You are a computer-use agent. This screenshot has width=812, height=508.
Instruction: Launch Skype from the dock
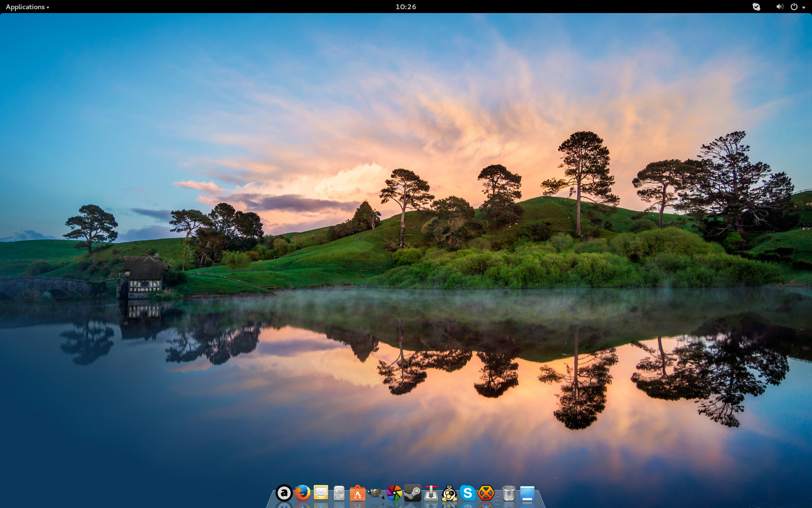467,493
